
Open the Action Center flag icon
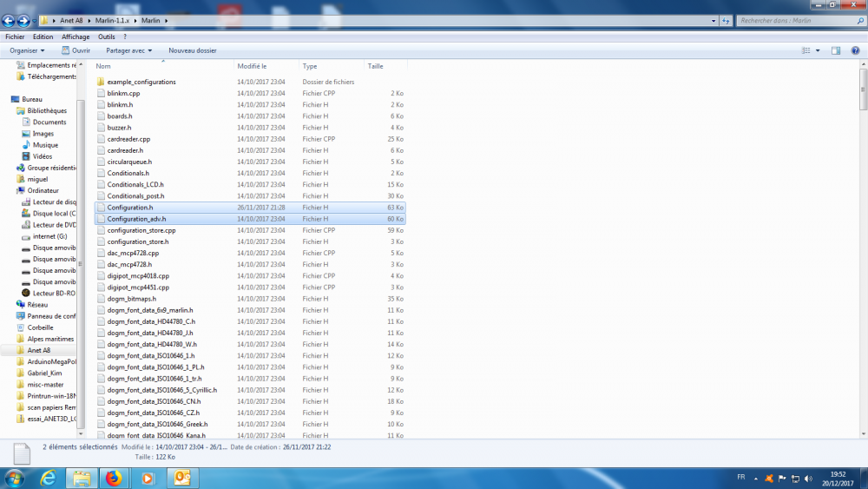pyautogui.click(x=782, y=478)
